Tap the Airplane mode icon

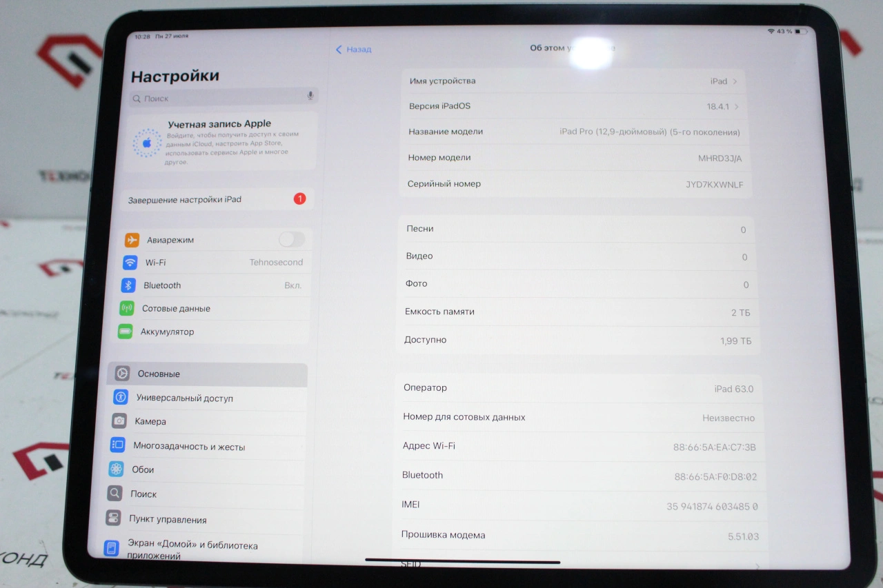[x=132, y=240]
